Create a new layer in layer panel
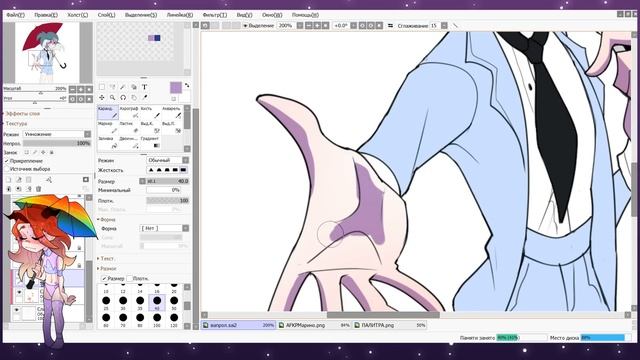The height and width of the screenshot is (360, 640). click(9, 180)
